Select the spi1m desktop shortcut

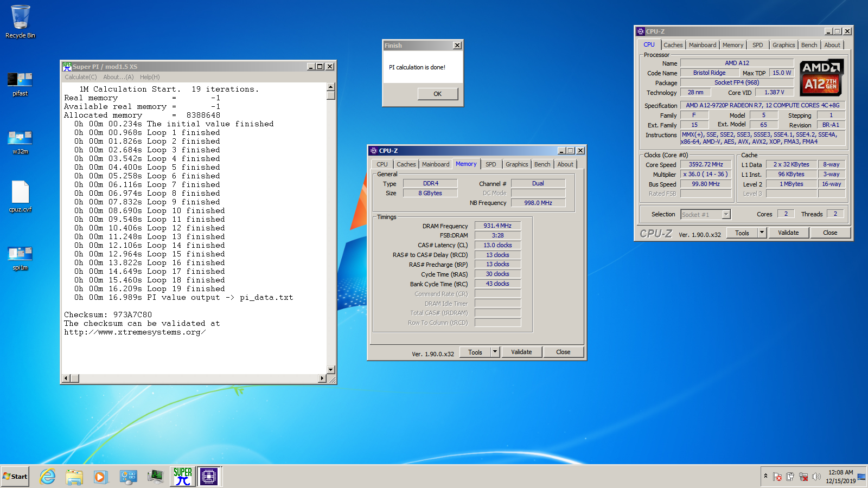pos(20,258)
